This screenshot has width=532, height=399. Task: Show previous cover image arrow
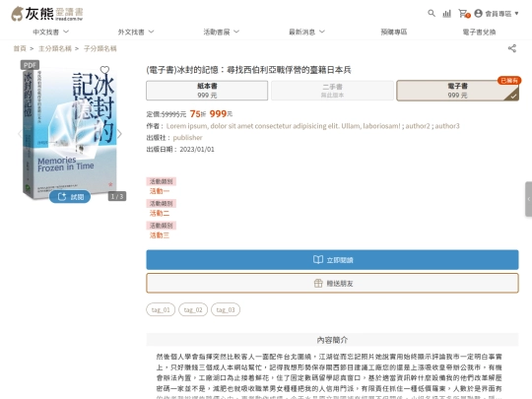pyautogui.click(x=20, y=134)
